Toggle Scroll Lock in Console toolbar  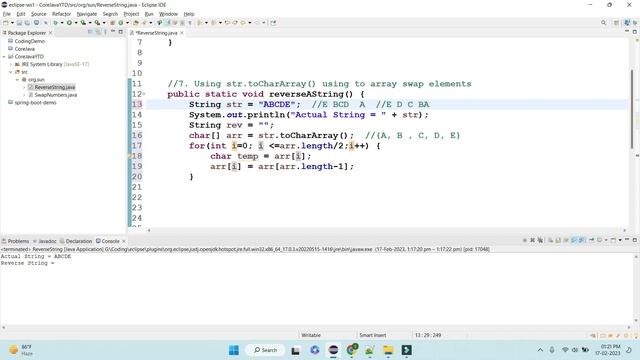coord(558,240)
